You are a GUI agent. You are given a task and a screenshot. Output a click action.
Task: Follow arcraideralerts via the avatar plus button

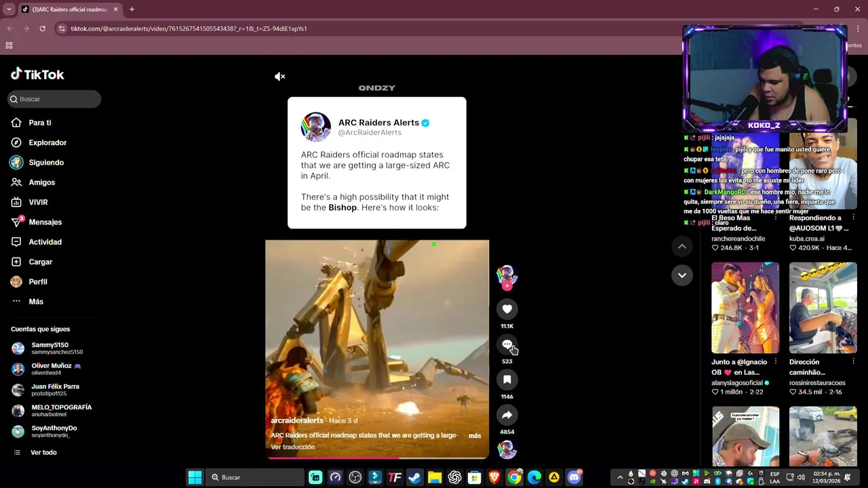coord(507,286)
